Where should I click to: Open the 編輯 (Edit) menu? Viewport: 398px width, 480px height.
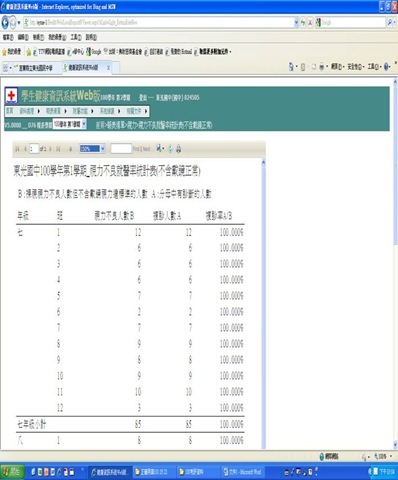point(23,37)
